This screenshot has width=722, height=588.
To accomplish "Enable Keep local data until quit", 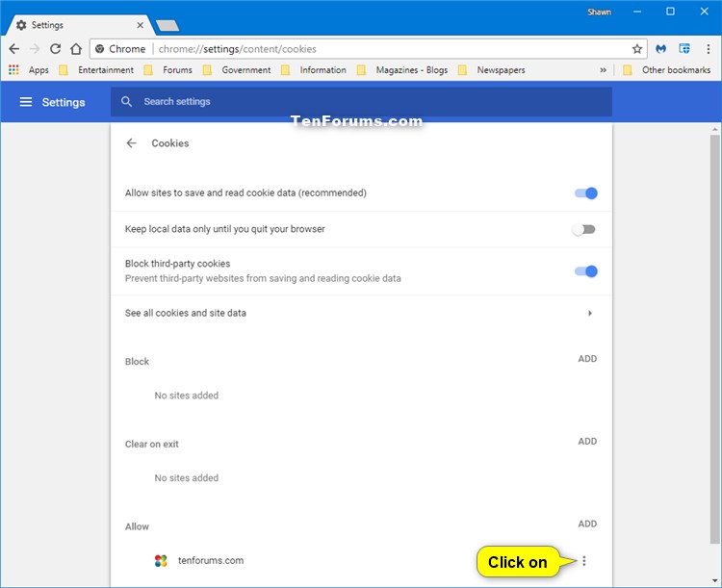I will [x=584, y=229].
